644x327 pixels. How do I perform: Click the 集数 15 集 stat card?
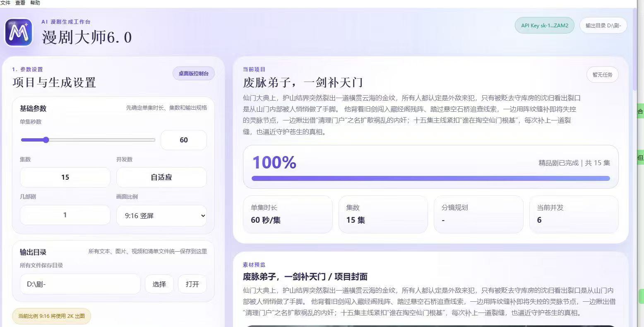(383, 214)
